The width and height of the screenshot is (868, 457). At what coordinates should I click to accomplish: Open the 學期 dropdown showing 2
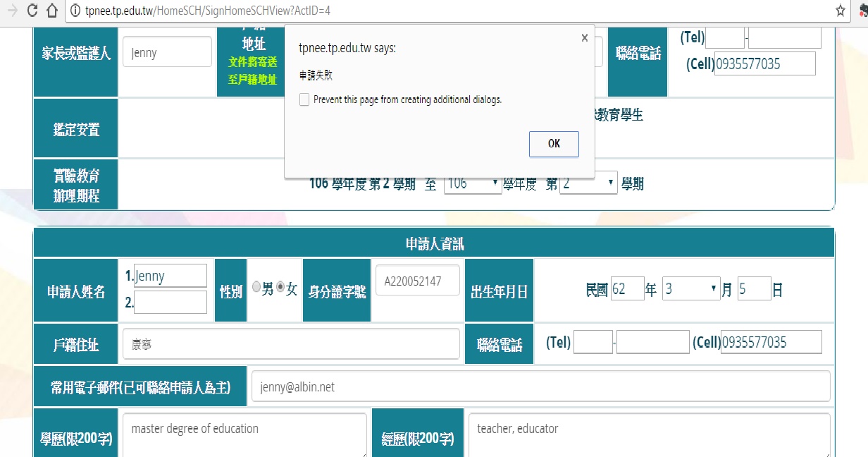coord(588,182)
